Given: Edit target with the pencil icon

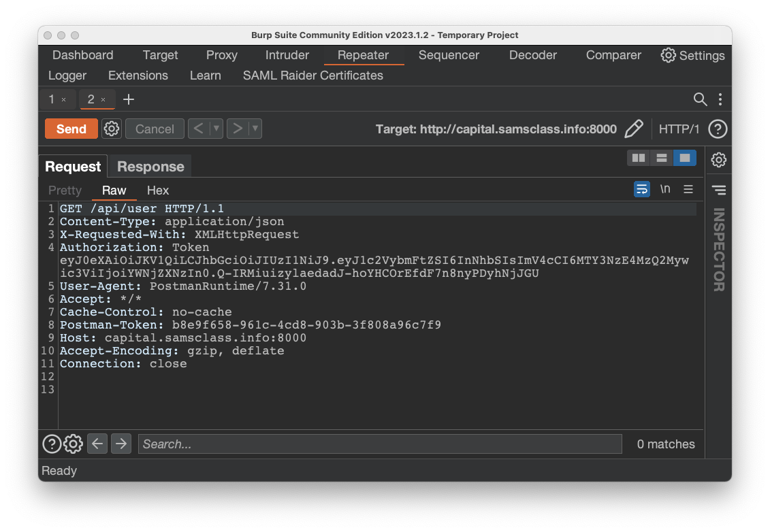Looking at the screenshot, I should [633, 129].
